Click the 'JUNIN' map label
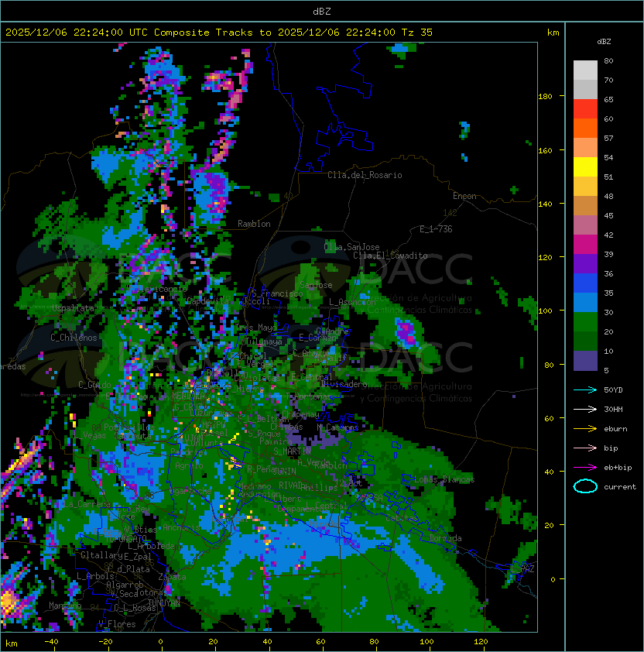The image size is (644, 652). pyautogui.click(x=284, y=471)
